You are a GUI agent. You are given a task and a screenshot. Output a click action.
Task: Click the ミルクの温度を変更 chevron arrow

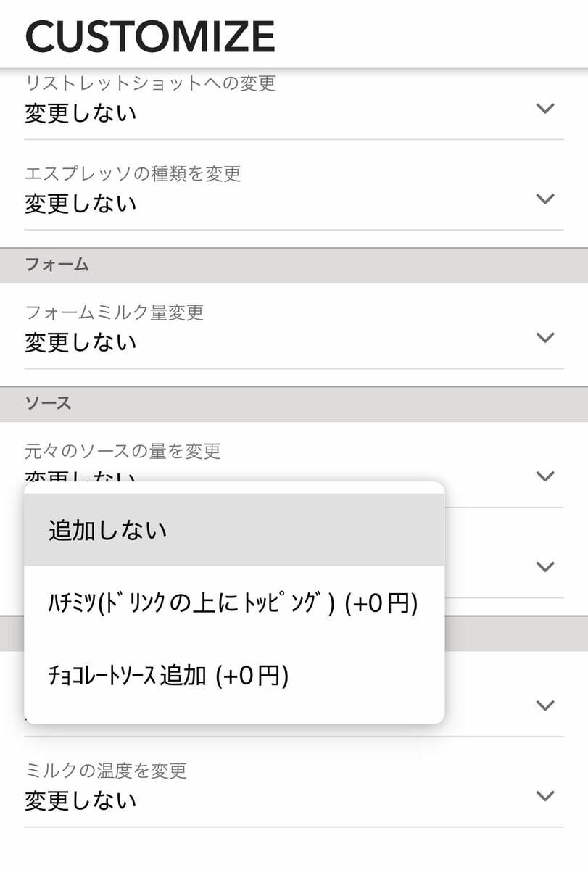tap(544, 795)
